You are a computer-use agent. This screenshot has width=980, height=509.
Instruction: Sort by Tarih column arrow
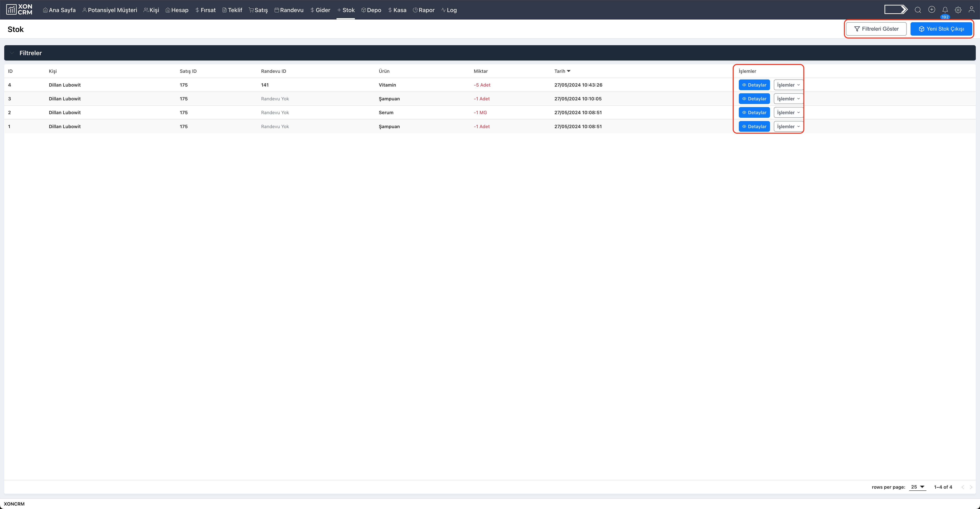[569, 71]
